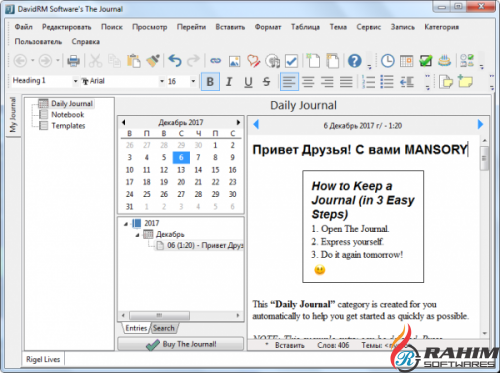The image size is (500, 373).
Task: Click the Paste clipboard icon
Action: [x=134, y=61]
